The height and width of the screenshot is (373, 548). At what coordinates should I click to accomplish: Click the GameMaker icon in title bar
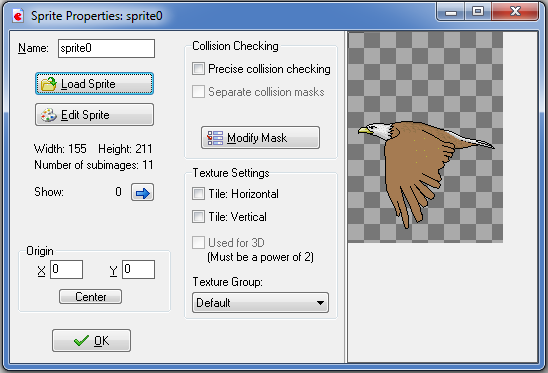click(18, 16)
